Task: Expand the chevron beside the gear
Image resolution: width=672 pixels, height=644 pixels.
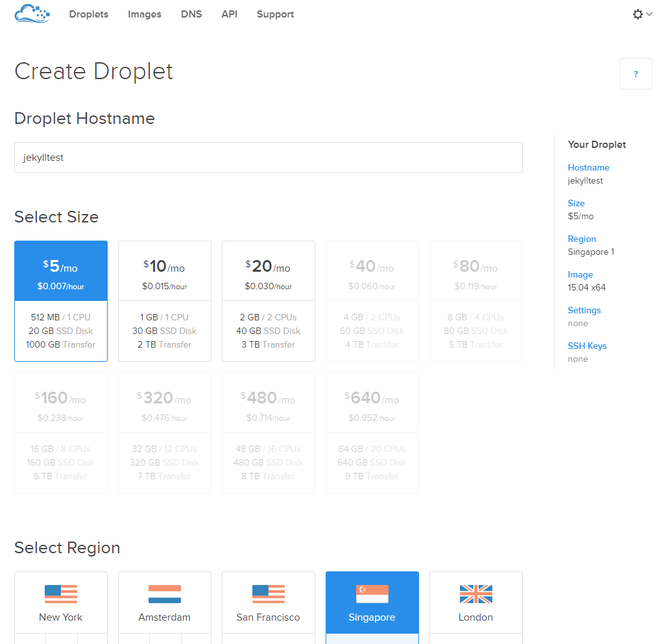Action: (x=649, y=14)
